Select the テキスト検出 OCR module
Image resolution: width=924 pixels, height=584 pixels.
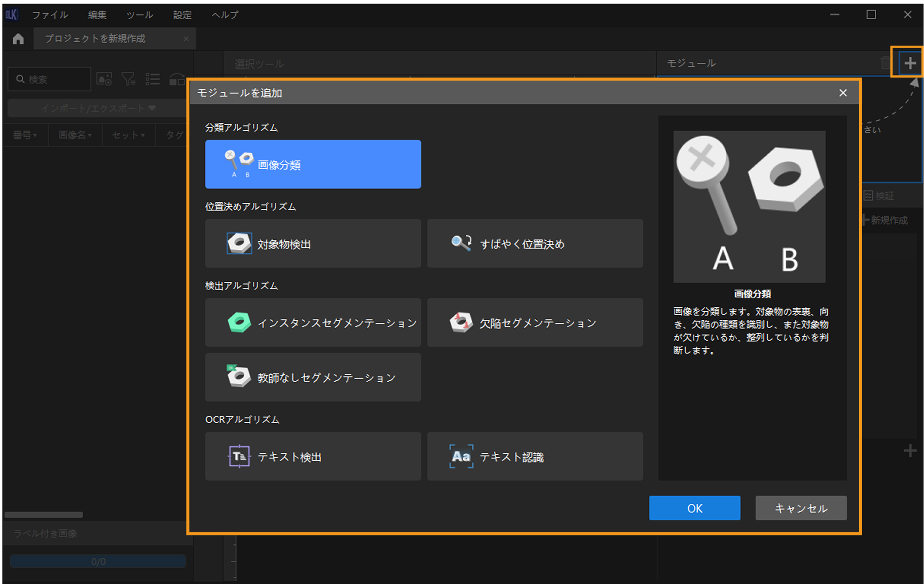pyautogui.click(x=313, y=457)
